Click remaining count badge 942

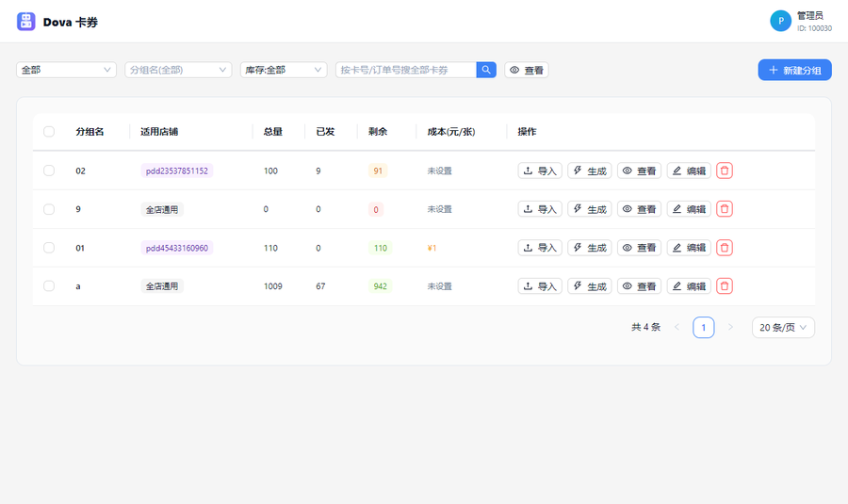coord(381,286)
